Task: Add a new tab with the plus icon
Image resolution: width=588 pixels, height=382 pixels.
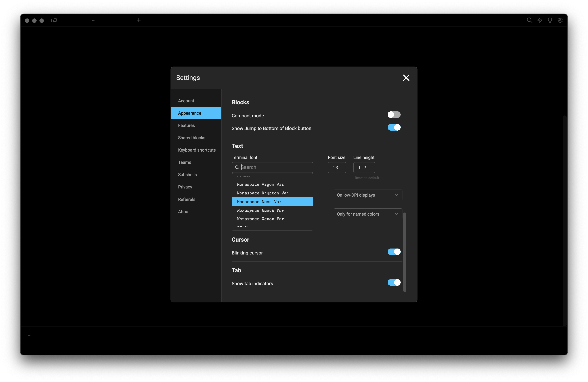Action: (139, 20)
